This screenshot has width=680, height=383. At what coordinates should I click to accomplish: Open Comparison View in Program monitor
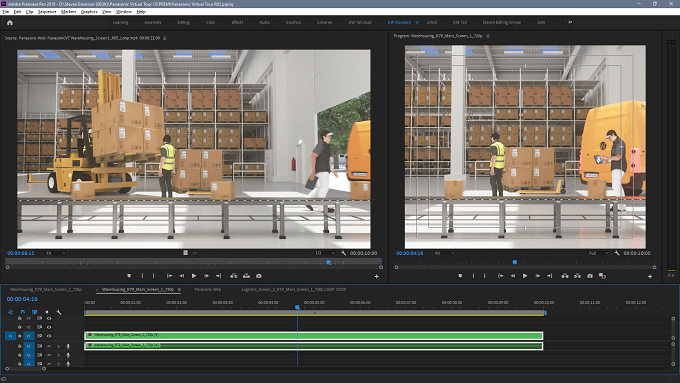click(x=602, y=276)
